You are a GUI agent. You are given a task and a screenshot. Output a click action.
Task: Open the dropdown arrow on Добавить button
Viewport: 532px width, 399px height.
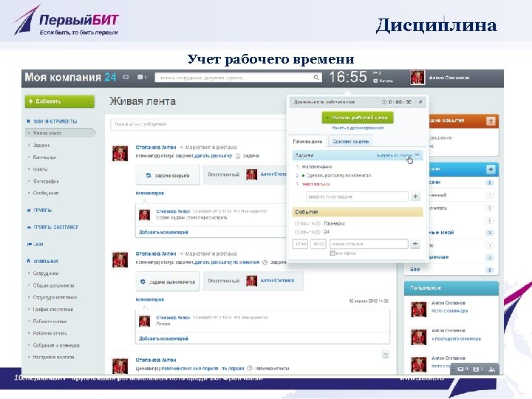pyautogui.click(x=89, y=101)
